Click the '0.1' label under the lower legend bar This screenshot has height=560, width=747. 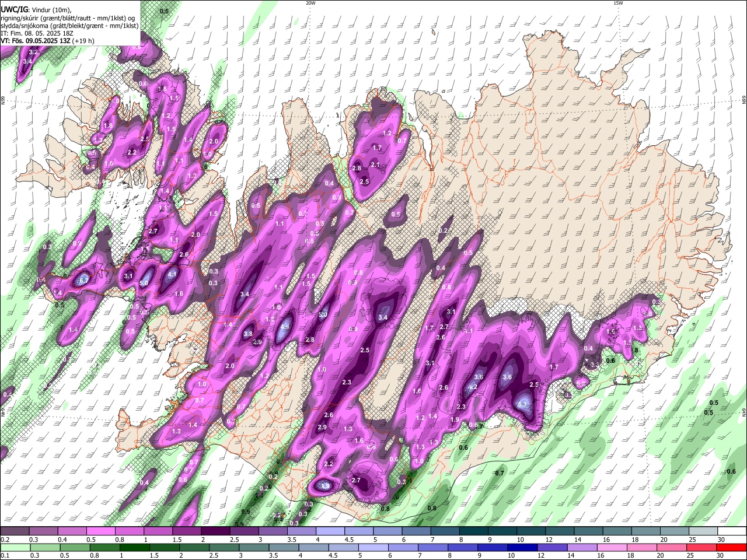[x=4, y=556]
